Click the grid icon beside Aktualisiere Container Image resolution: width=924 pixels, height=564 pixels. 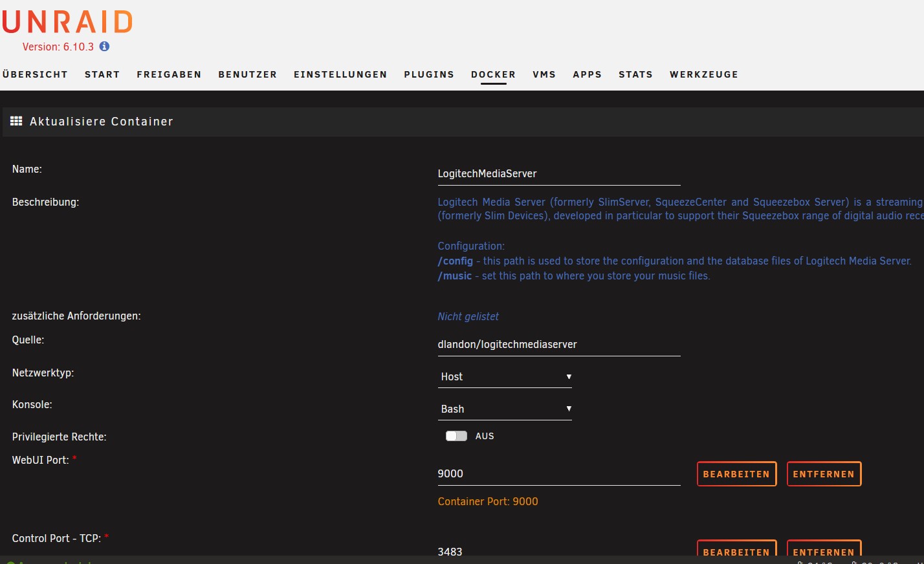coord(16,121)
